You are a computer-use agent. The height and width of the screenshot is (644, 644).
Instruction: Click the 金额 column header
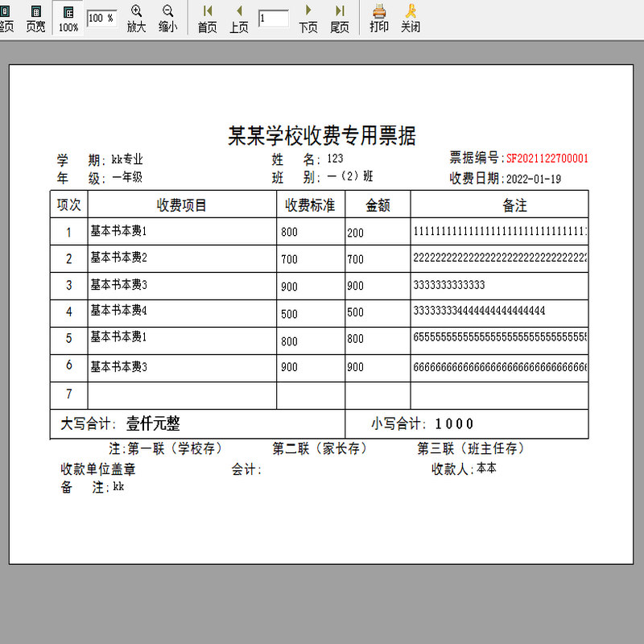(378, 204)
